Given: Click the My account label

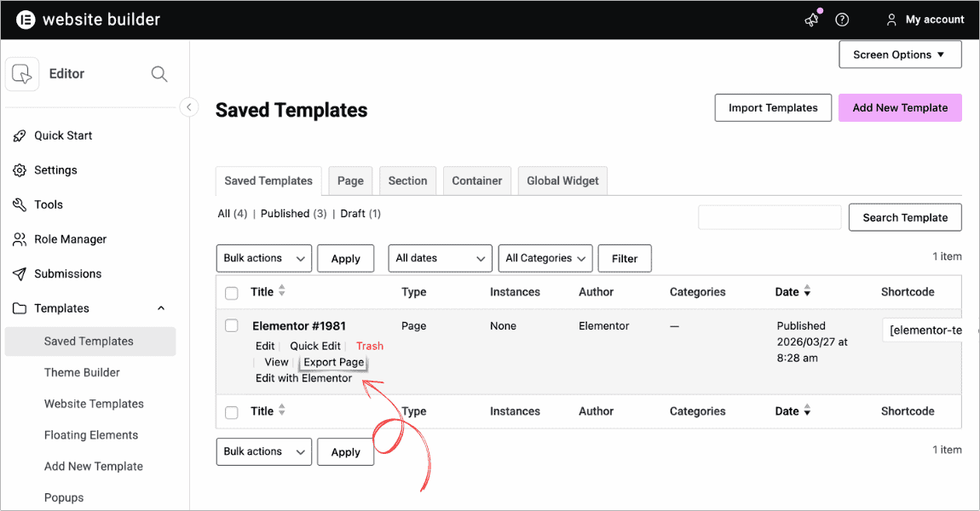Looking at the screenshot, I should coord(935,20).
